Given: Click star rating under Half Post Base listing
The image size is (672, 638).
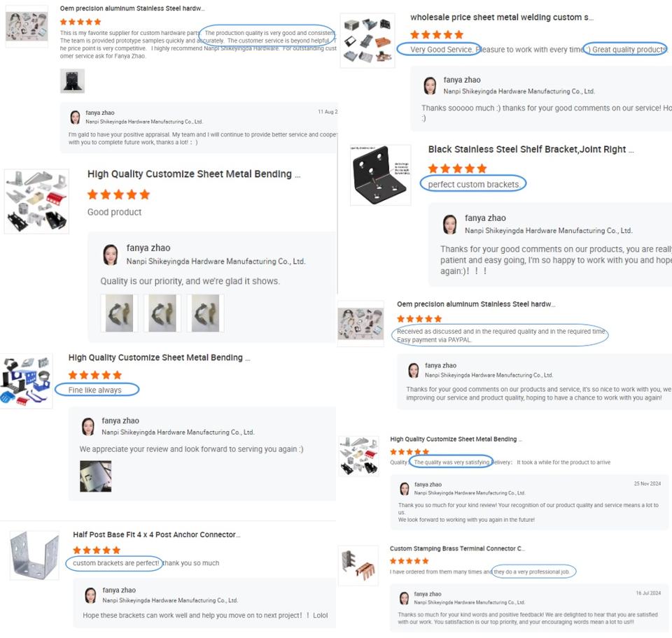Looking at the screenshot, I should tap(97, 551).
